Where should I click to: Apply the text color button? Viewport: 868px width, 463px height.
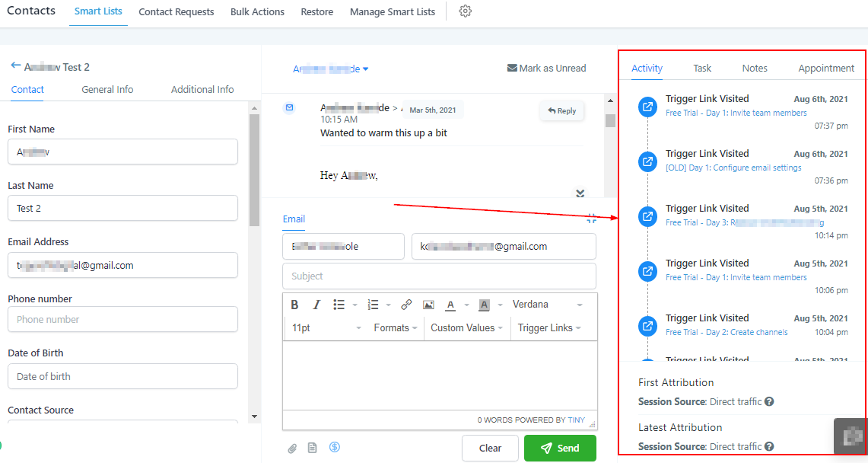pyautogui.click(x=450, y=305)
